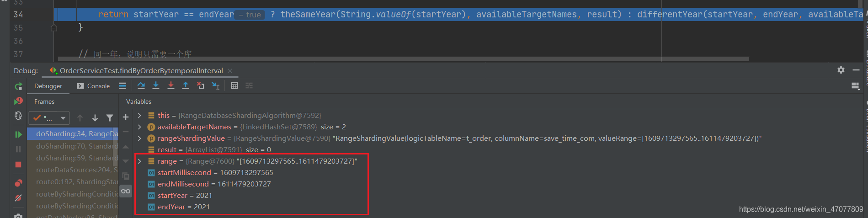The image size is (868, 218).
Task: Select frame doSharding:70, Standard
Action: click(73, 146)
